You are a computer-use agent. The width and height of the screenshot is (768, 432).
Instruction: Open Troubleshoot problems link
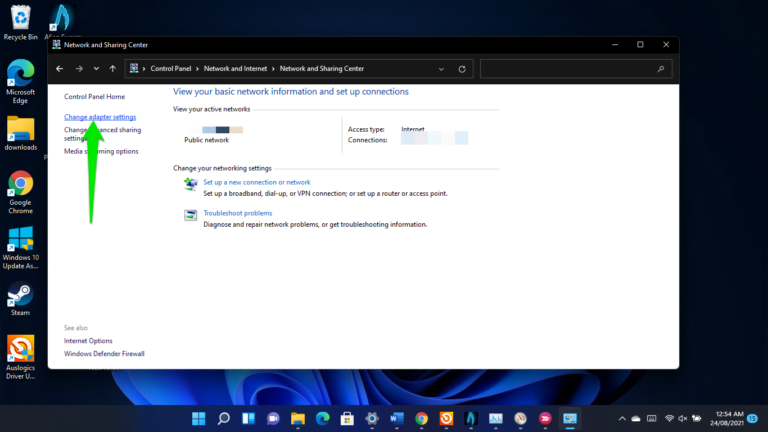[238, 213]
